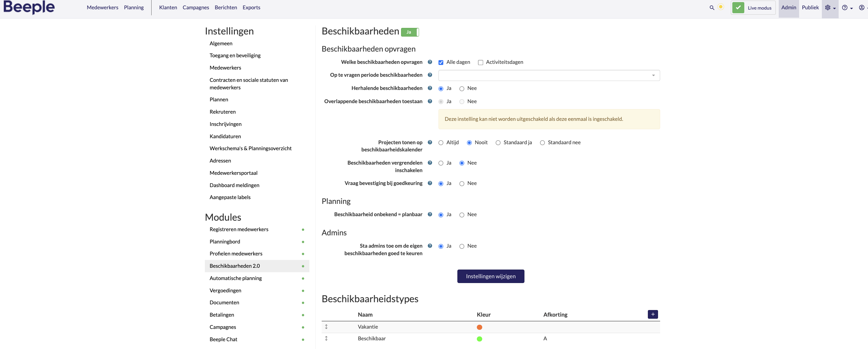The image size is (868, 349).
Task: Open Medewerkersportaal settings
Action: [234, 173]
